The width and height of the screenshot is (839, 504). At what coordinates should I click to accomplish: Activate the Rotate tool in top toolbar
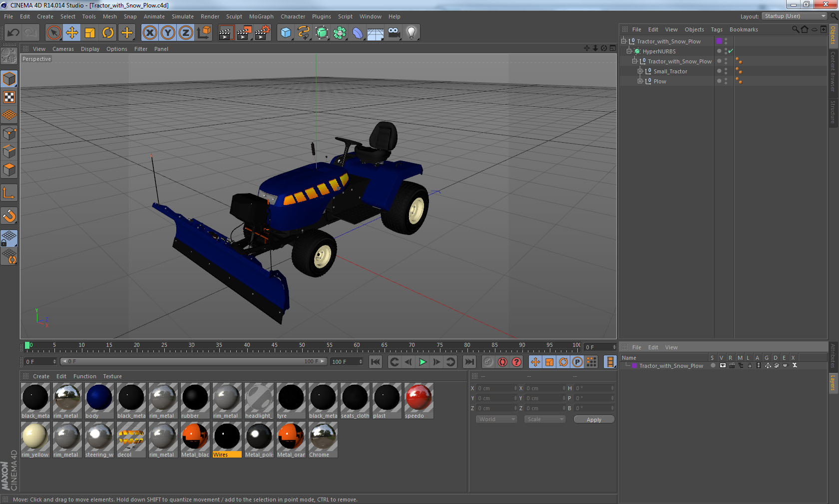tap(108, 33)
